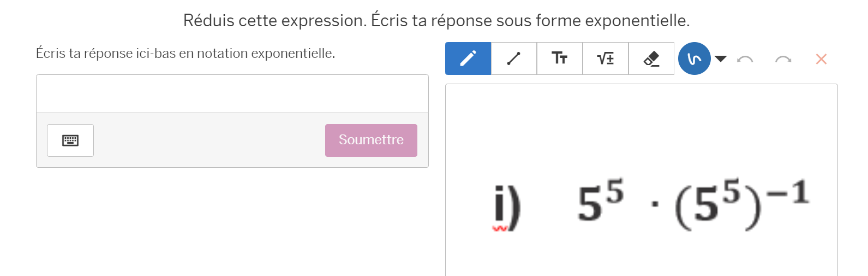868x276 pixels.
Task: Undo the last drawing stroke
Action: click(x=745, y=59)
